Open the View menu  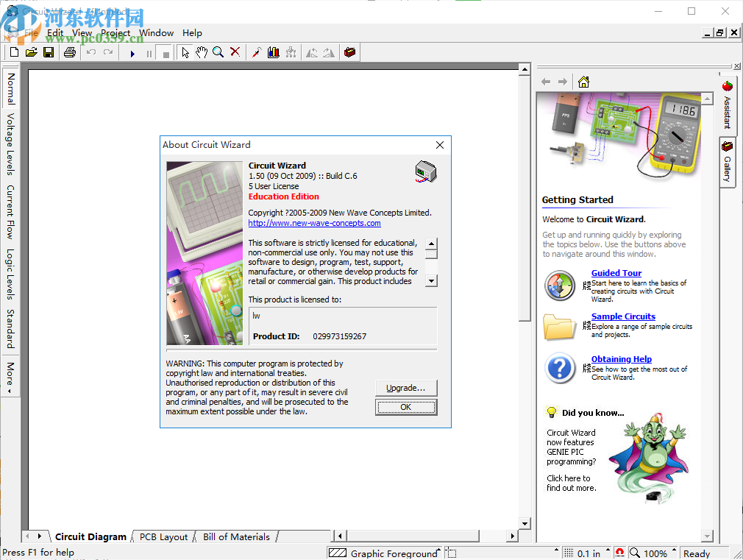(x=82, y=32)
